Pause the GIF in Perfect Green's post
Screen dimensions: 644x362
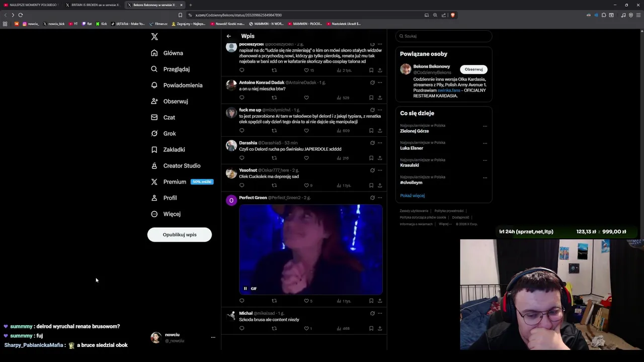pos(246,289)
